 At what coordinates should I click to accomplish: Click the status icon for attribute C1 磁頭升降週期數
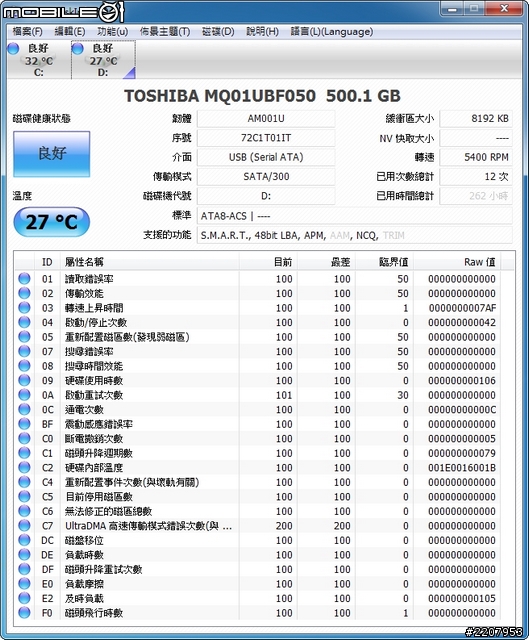pos(24,453)
